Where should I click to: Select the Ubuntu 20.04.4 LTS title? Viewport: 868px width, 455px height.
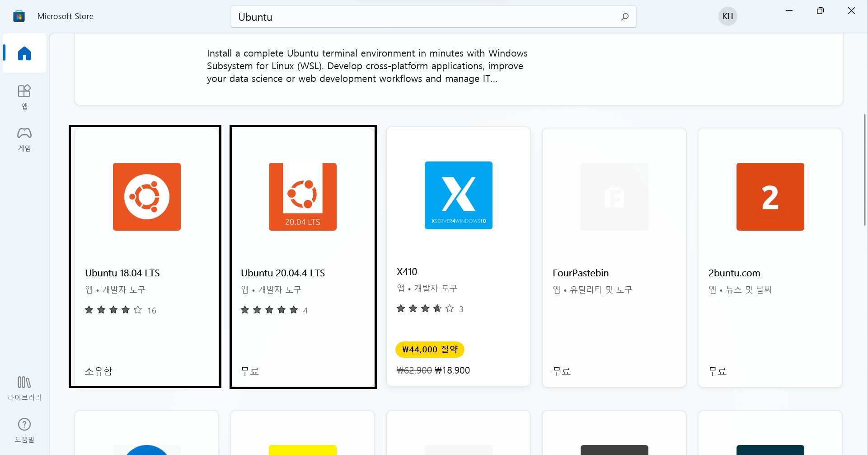[283, 273]
